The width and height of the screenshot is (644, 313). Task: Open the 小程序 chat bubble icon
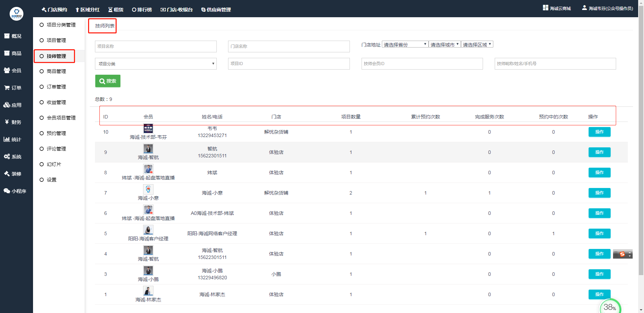tap(7, 191)
